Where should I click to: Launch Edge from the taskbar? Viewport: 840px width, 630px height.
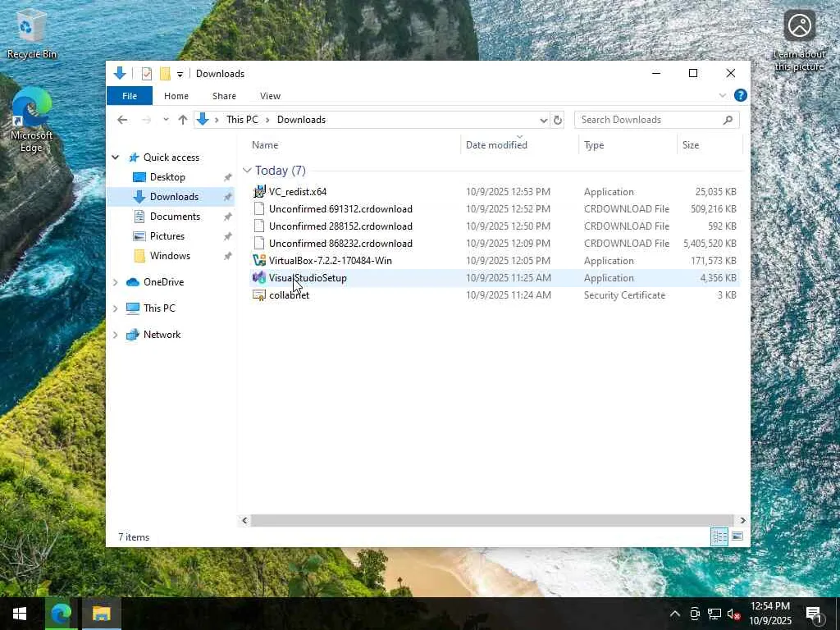[61, 614]
